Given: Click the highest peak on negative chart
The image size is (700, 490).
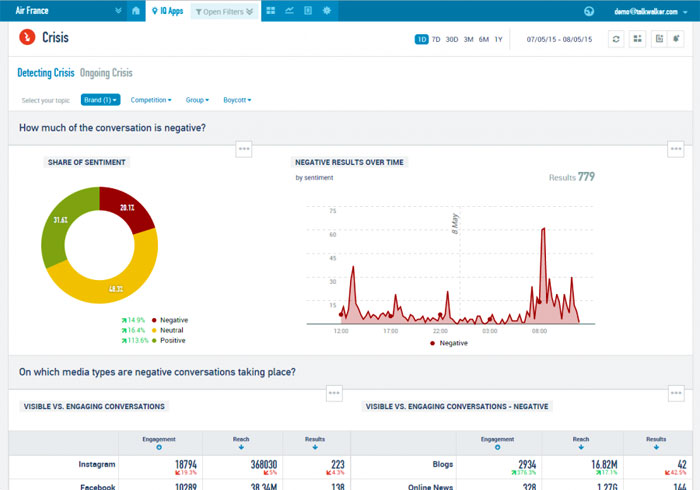Looking at the screenshot, I should click(543, 229).
